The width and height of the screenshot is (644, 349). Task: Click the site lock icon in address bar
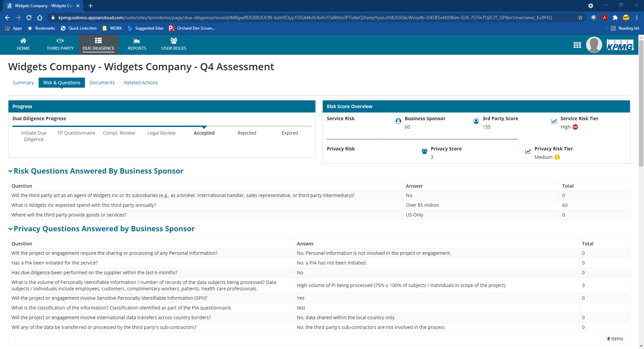coord(53,17)
